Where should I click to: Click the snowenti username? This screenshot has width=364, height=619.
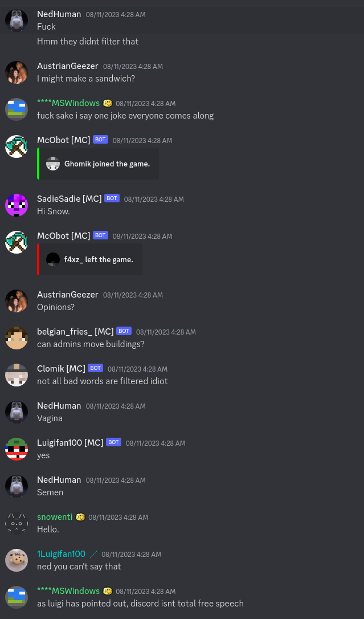[55, 517]
